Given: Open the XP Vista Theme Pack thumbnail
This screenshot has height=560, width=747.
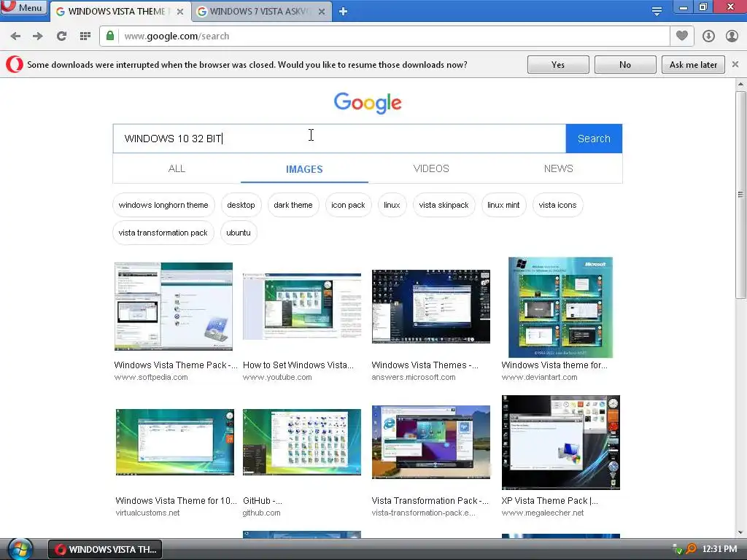Looking at the screenshot, I should click(561, 442).
